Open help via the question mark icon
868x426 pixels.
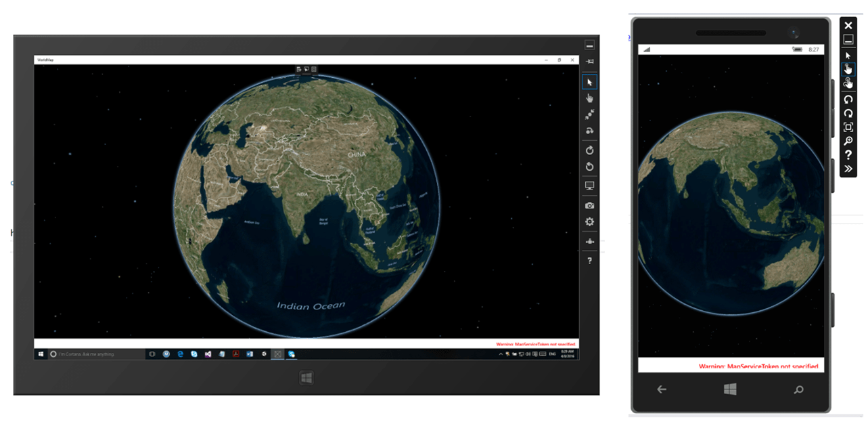589,261
